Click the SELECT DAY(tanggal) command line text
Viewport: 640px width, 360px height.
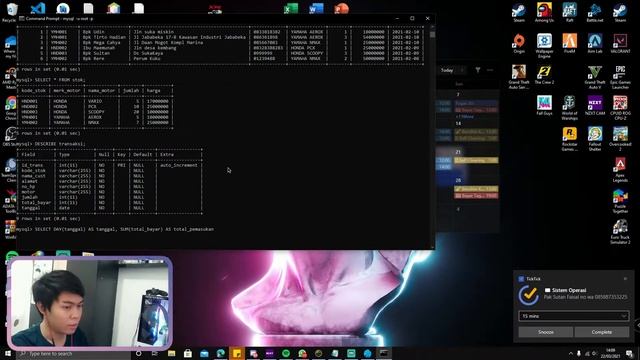click(x=124, y=229)
